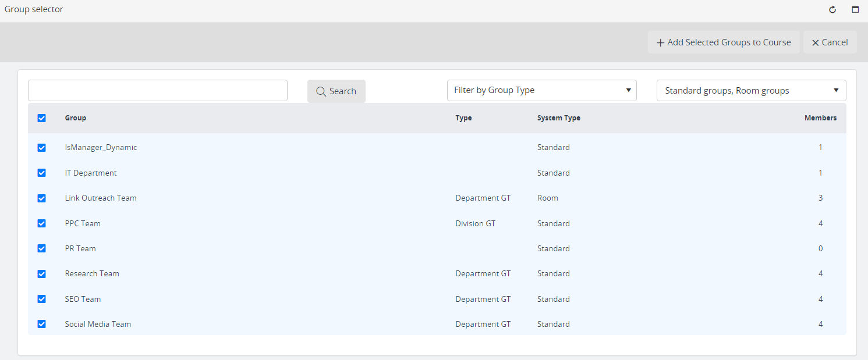Open the Filter by Group Type dropdown

click(x=542, y=90)
